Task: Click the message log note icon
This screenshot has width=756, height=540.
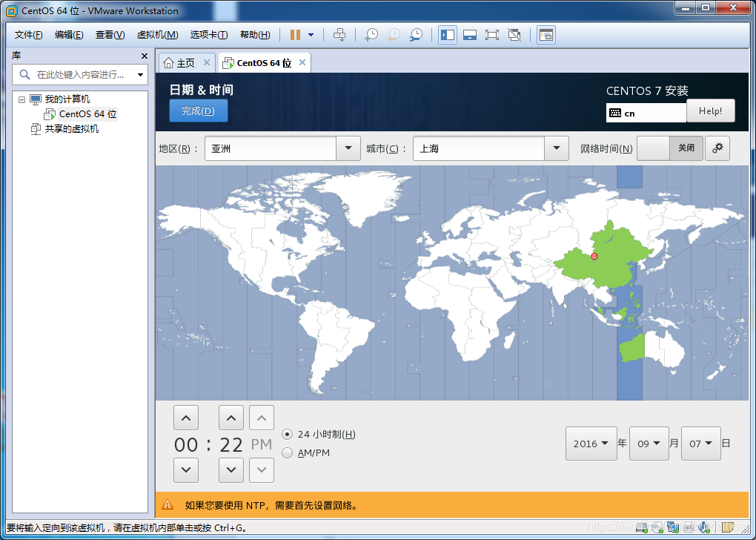Action: tap(728, 527)
